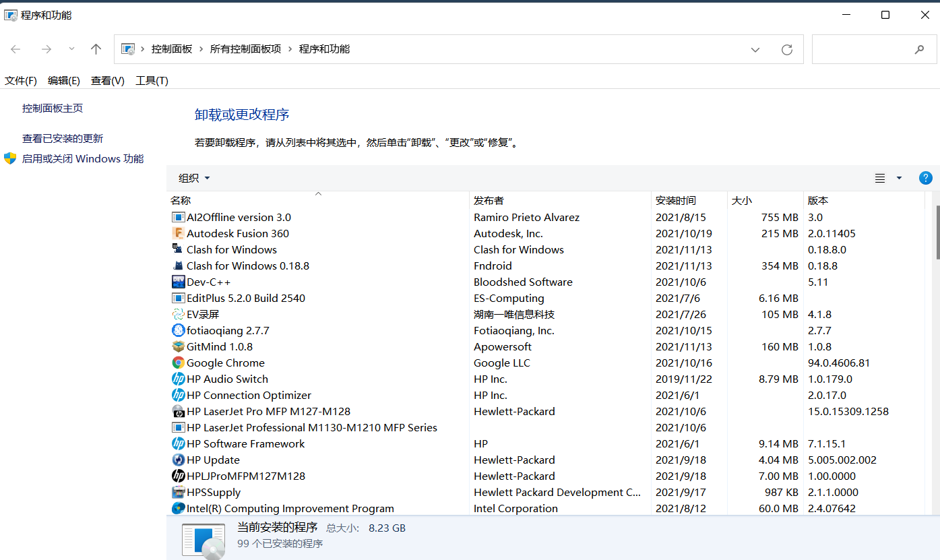Go up one folder level
The height and width of the screenshot is (560, 940).
[x=96, y=49]
